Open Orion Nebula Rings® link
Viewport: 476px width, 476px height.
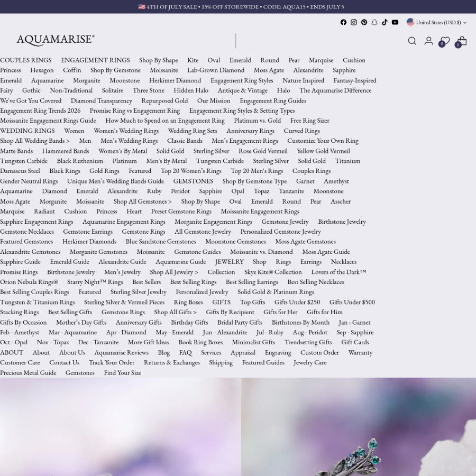(x=29, y=282)
